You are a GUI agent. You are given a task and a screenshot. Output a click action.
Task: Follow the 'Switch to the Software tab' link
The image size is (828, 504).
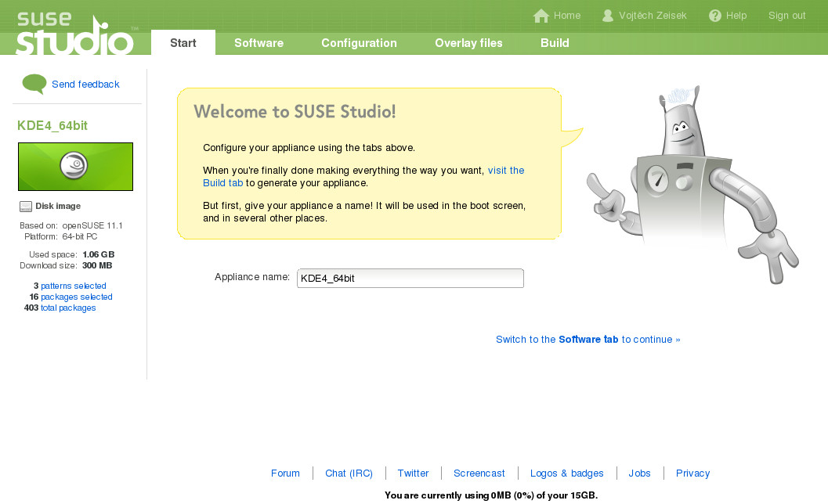[x=588, y=340]
